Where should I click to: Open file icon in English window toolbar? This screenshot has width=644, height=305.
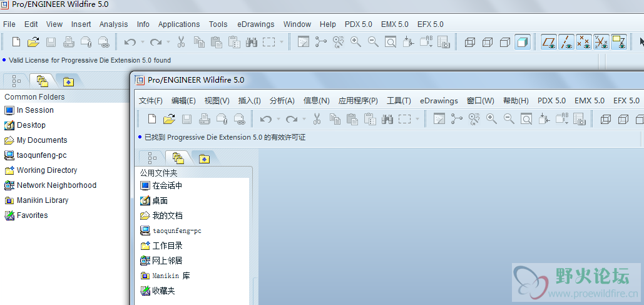pos(33,42)
